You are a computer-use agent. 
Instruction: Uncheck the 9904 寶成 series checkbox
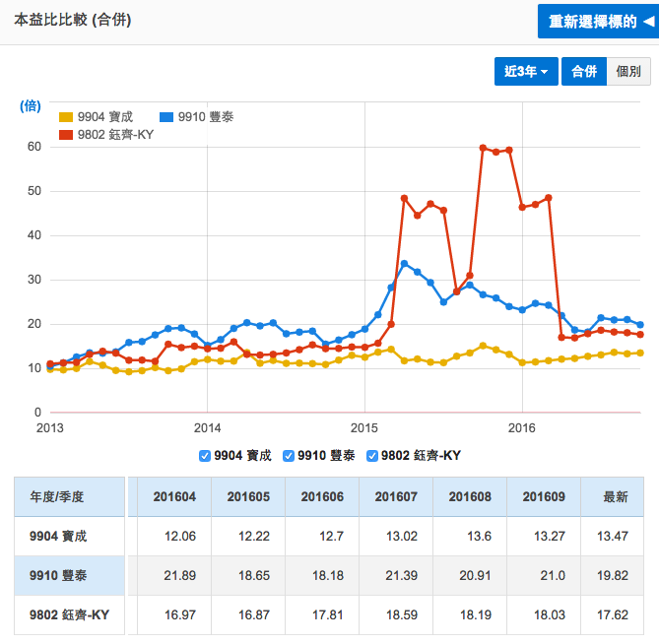(204, 455)
